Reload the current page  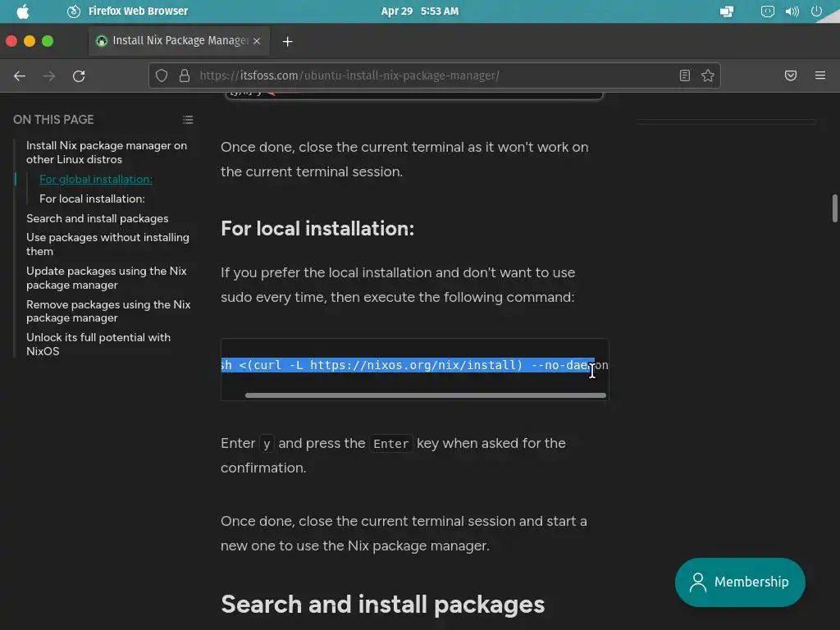point(79,75)
